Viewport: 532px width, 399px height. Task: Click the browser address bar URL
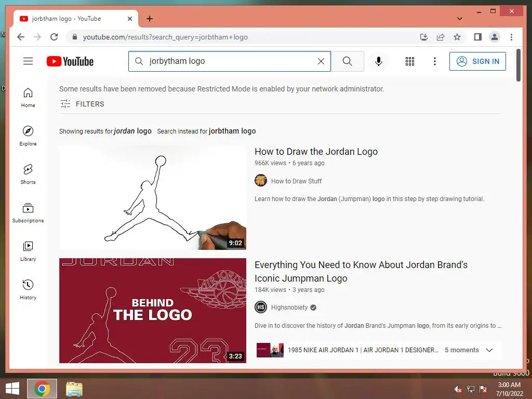pos(165,37)
